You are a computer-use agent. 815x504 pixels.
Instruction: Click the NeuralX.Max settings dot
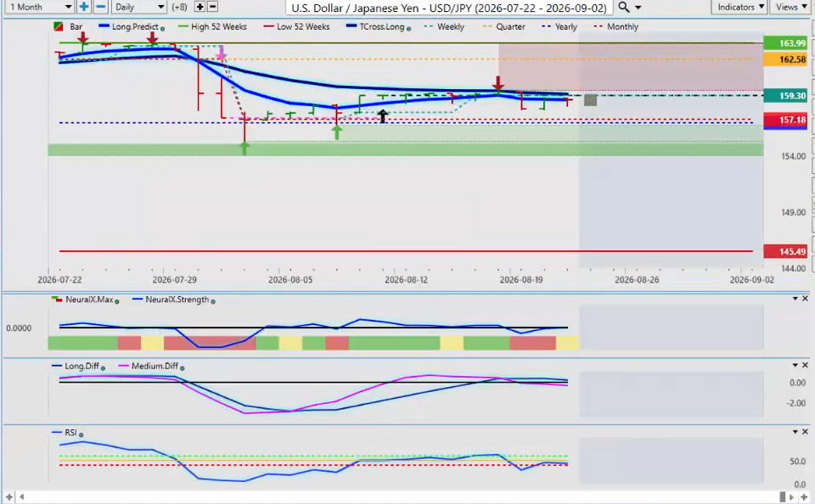(117, 301)
